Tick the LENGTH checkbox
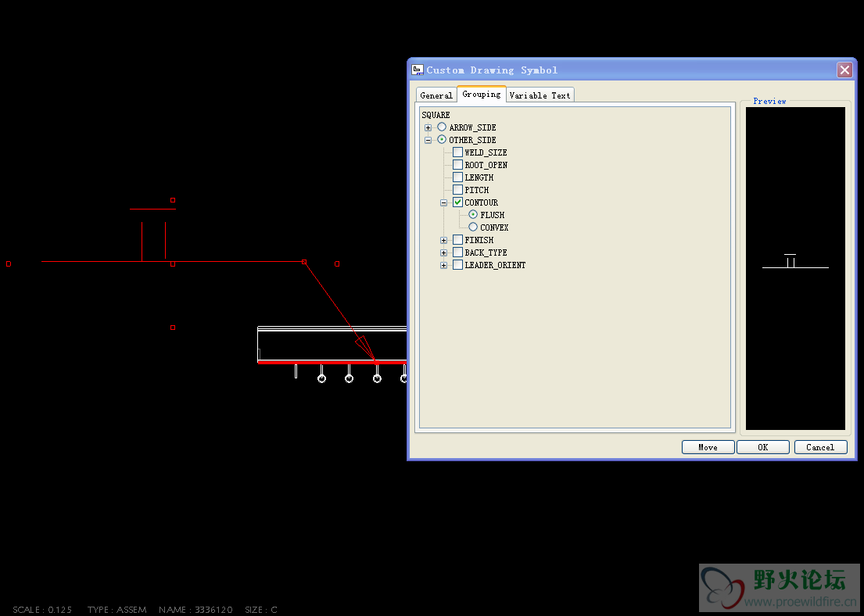Viewport: 864px width, 616px height. (x=458, y=177)
